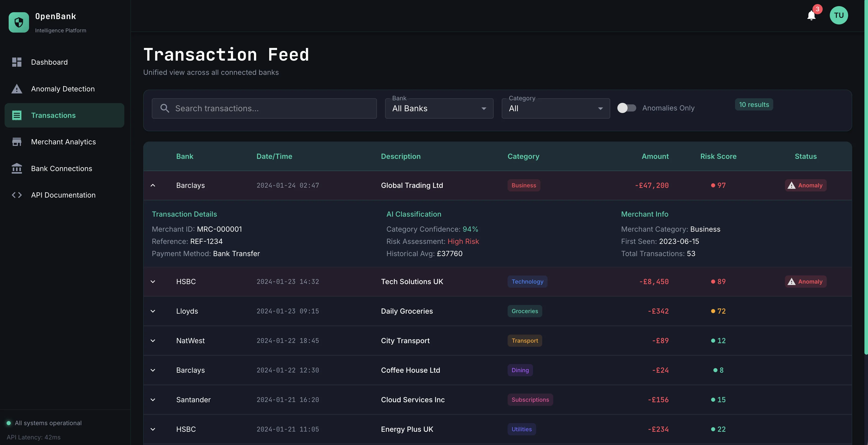This screenshot has height=445, width=868.
Task: Click the OpenBank shield logo
Action: click(19, 23)
